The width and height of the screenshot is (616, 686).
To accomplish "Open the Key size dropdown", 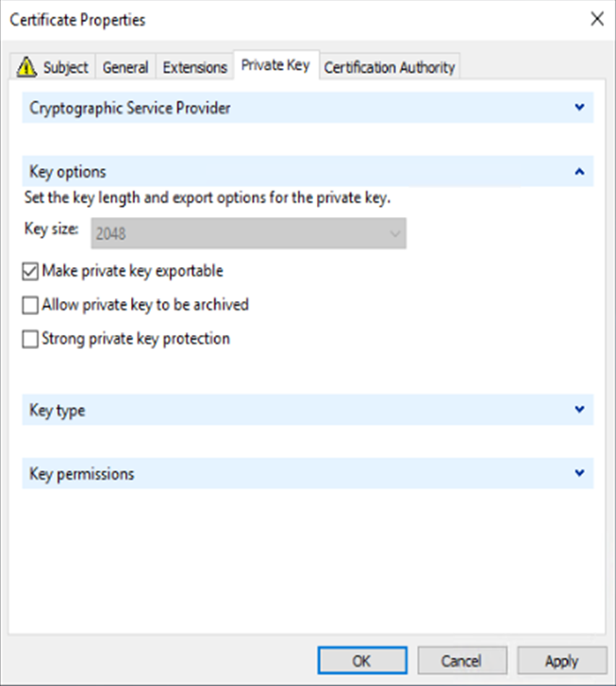I will click(249, 233).
